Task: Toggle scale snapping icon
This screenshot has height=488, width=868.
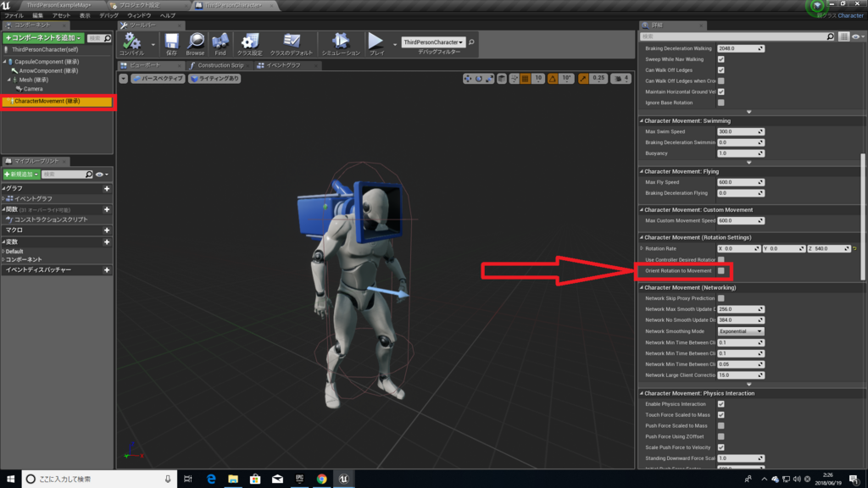Action: pyautogui.click(x=583, y=79)
